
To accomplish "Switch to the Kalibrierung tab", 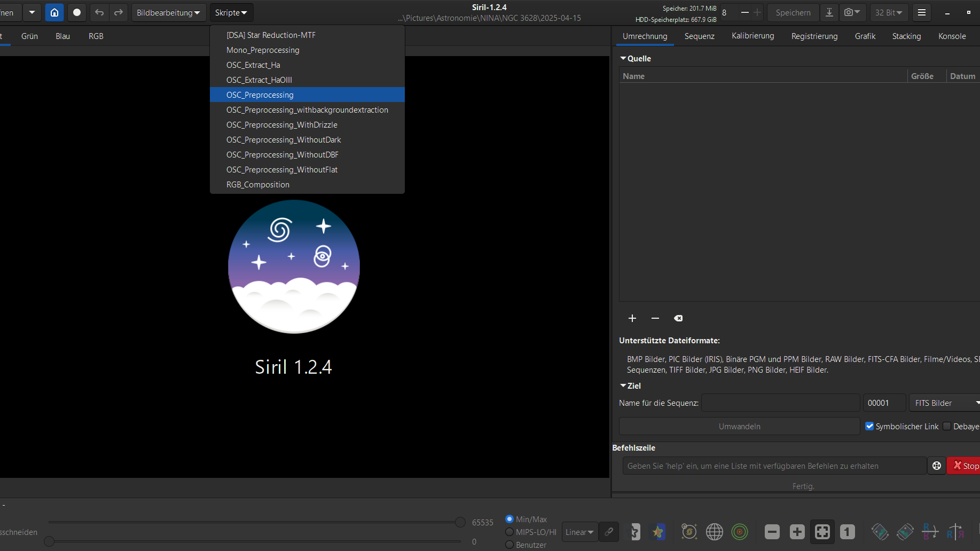I will click(x=752, y=36).
